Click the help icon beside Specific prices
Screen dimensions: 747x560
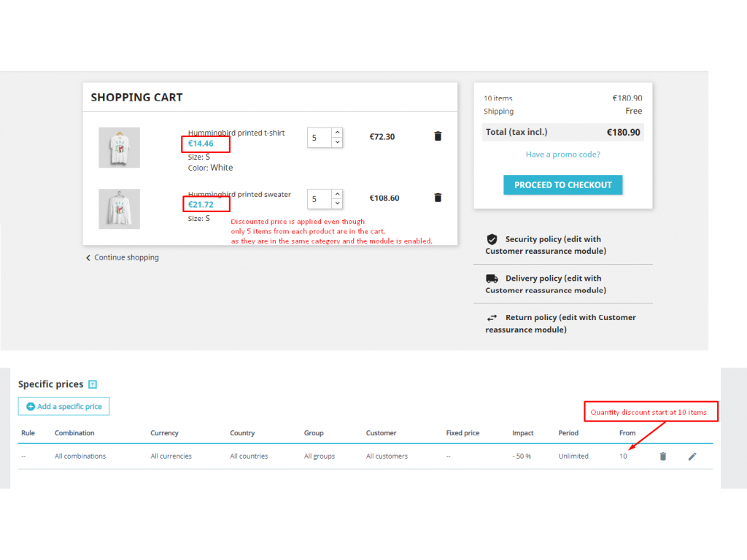[x=93, y=384]
